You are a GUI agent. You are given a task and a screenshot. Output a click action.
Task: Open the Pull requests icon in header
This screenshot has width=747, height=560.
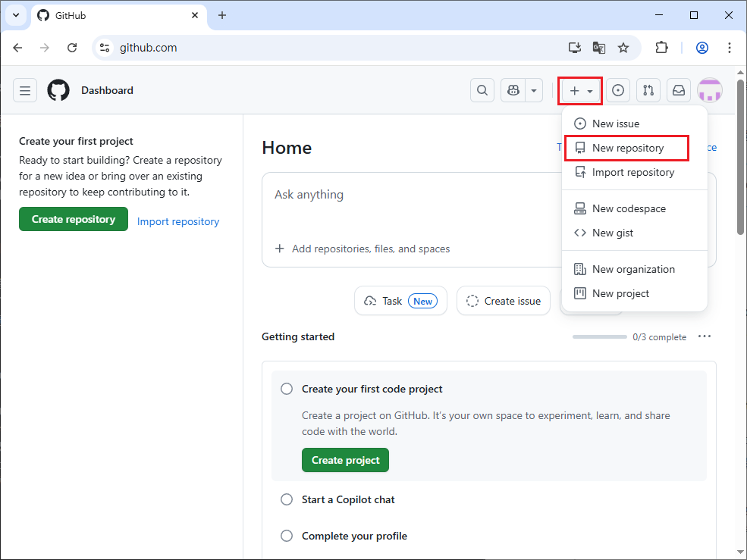[x=648, y=91]
